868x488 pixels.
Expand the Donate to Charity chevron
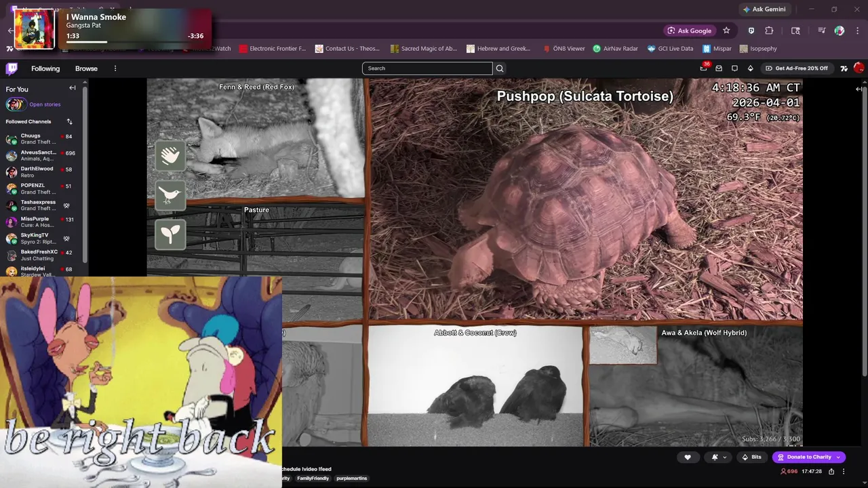point(838,457)
